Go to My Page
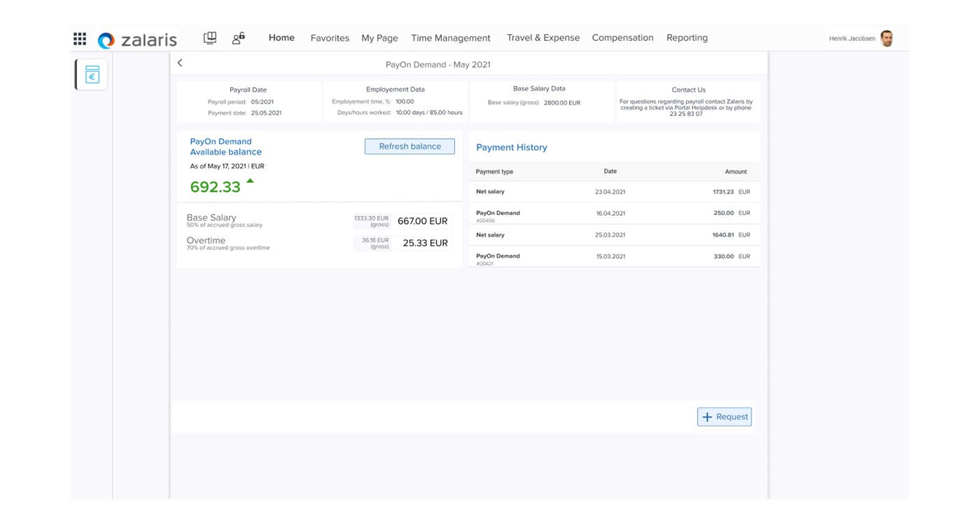This screenshot has width=980, height=525. tap(379, 38)
